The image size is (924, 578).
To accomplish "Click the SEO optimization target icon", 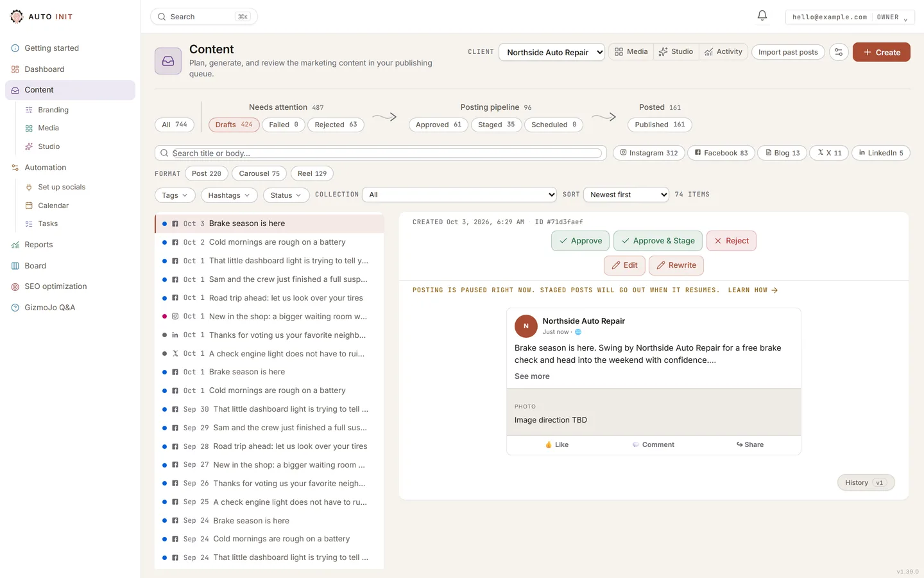I will 15,286.
